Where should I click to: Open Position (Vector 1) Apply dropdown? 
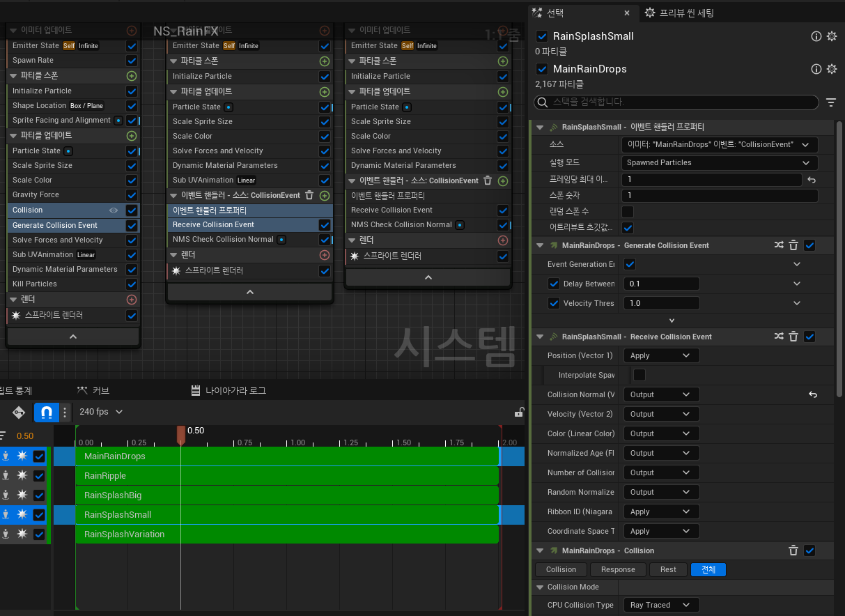(662, 355)
